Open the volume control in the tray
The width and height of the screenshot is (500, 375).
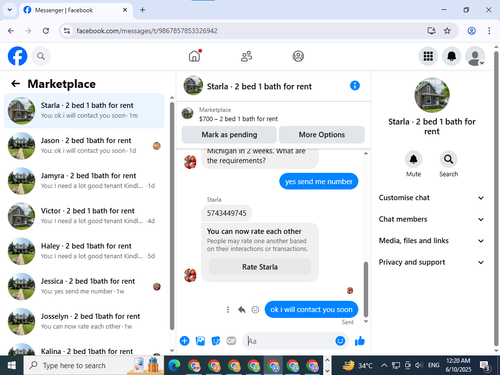click(419, 366)
